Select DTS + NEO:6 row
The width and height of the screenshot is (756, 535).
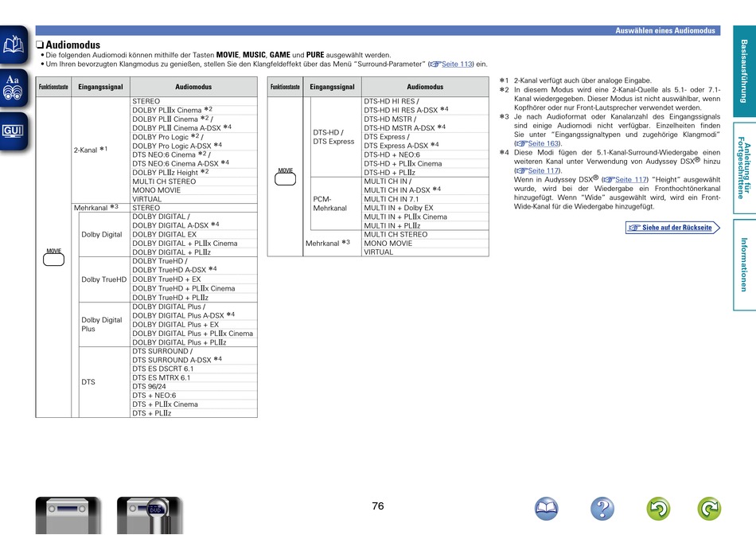[x=193, y=395]
